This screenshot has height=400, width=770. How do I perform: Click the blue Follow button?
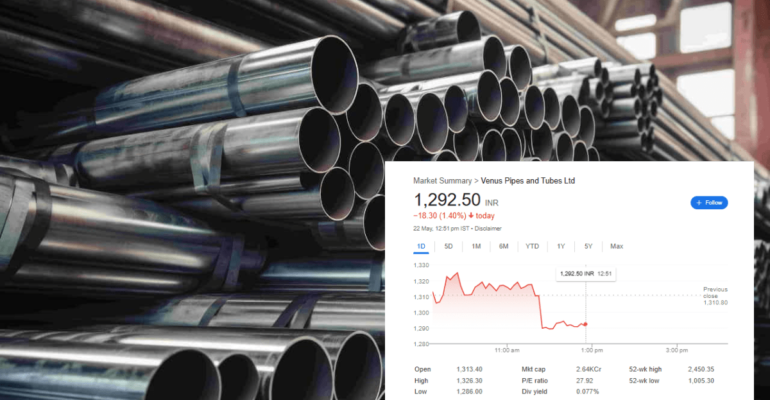tap(709, 203)
